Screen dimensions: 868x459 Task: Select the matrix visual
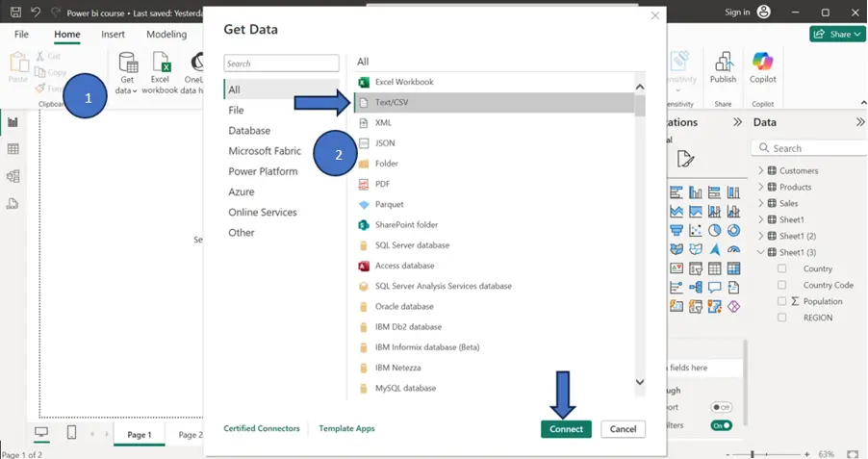point(733,268)
